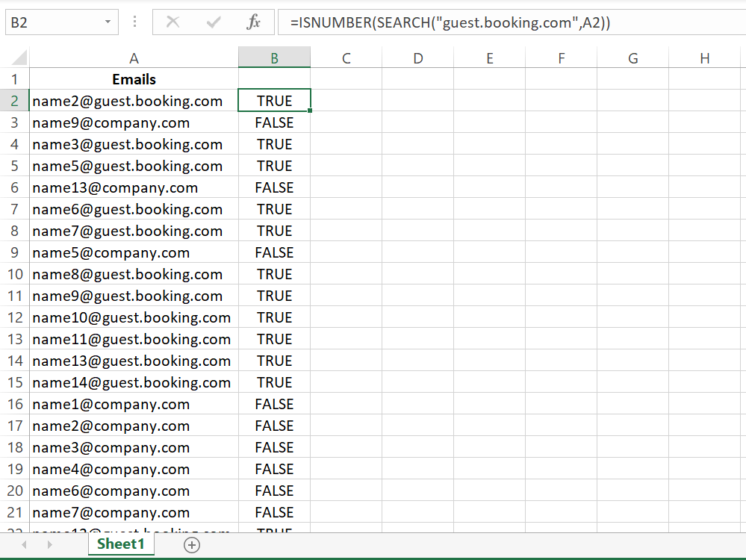Image resolution: width=746 pixels, height=560 pixels.
Task: Select the cell containing name14@guest.booking.com
Action: [133, 382]
